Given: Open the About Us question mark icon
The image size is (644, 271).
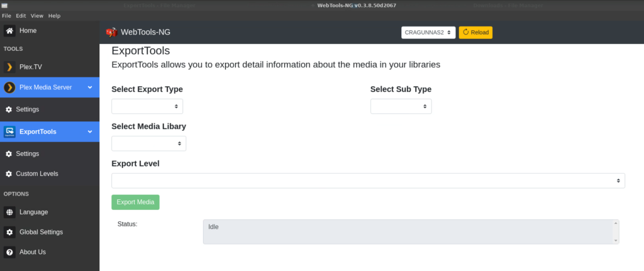Looking at the screenshot, I should (x=9, y=252).
